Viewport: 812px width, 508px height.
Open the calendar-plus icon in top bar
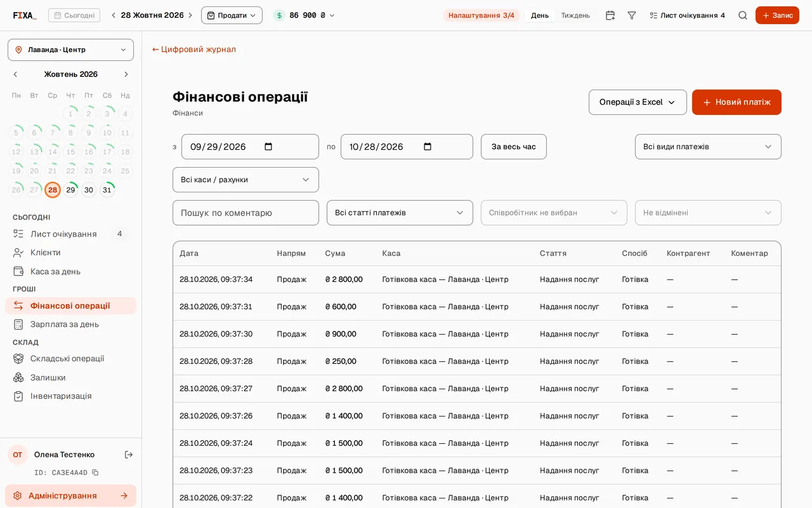[x=610, y=15]
